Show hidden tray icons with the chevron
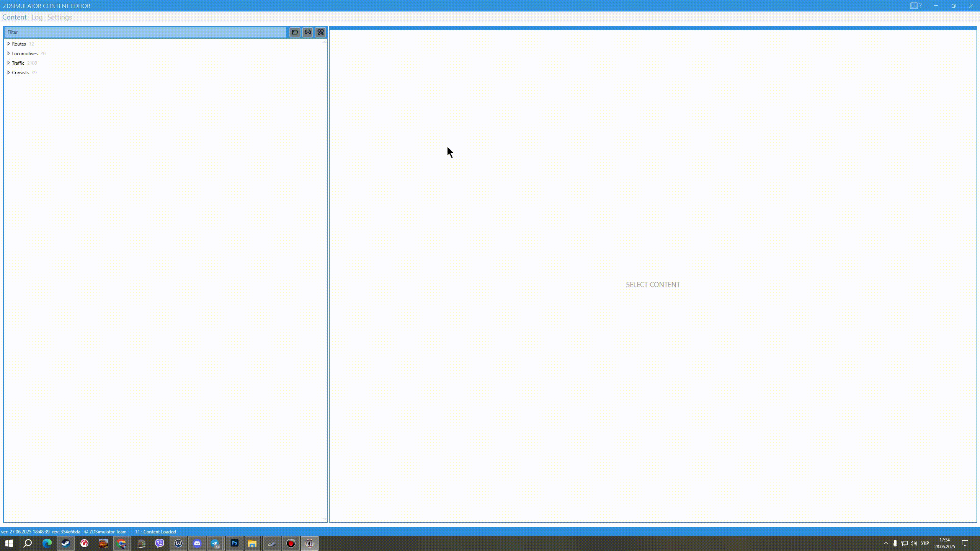The image size is (980, 551). (885, 543)
